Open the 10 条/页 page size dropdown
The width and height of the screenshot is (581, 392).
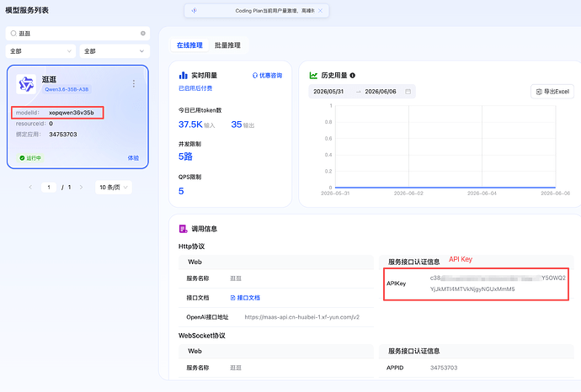(114, 188)
